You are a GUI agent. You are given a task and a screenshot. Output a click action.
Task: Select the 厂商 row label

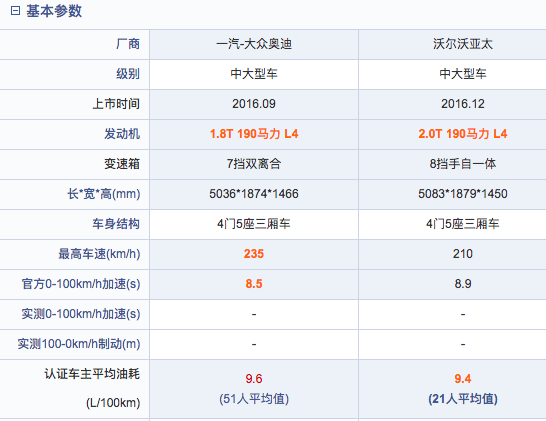point(128,44)
